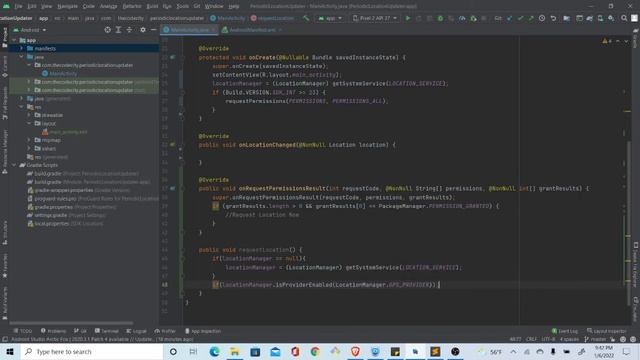Collapse the res folder node
This screenshot has height=360, width=640.
coord(22,107)
